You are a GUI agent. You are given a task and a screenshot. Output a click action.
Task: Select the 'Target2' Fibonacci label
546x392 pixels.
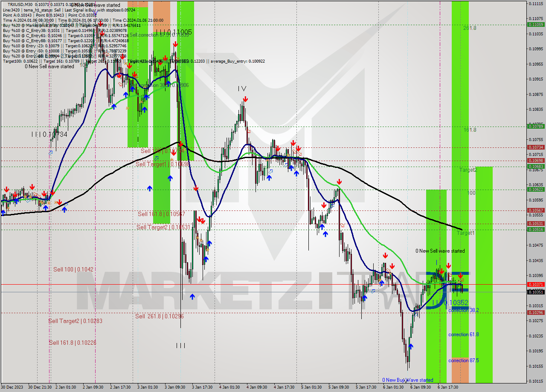468,170
